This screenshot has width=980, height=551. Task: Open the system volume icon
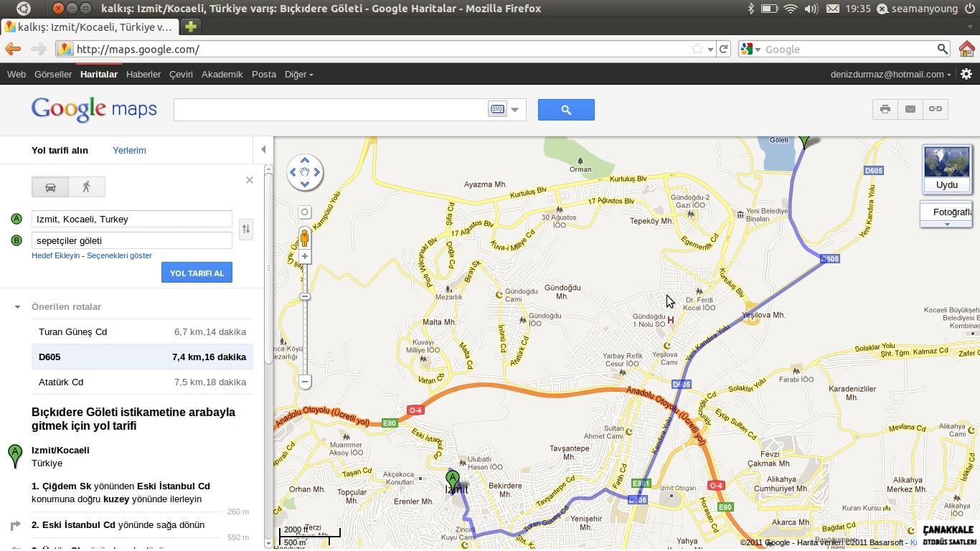[x=811, y=9]
